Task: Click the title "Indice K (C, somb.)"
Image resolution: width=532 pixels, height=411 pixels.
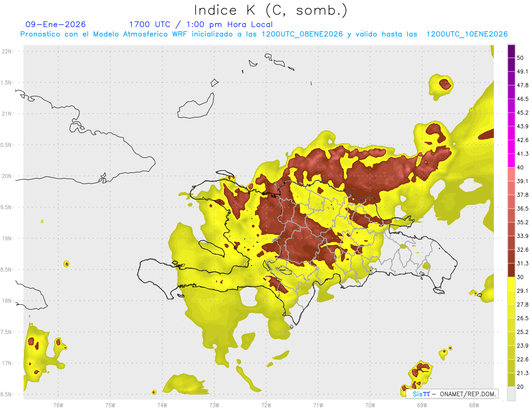Action: pos(271,10)
